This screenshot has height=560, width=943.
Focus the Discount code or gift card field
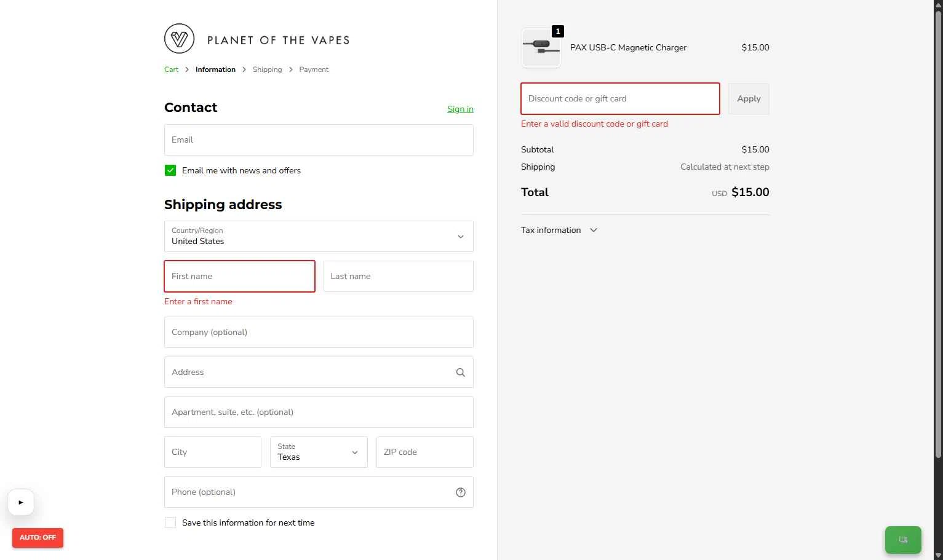[620, 98]
